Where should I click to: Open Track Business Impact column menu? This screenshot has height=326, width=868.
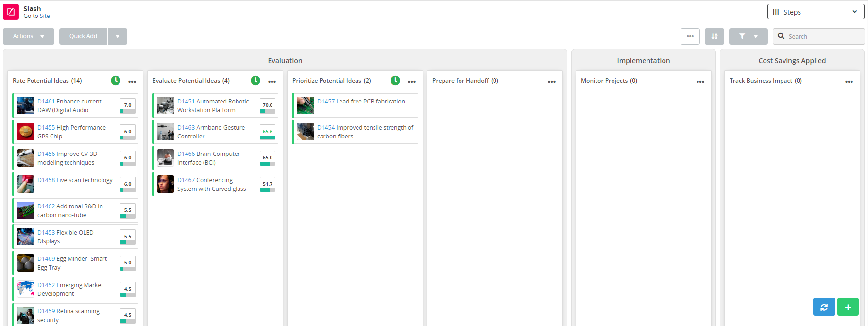click(x=849, y=82)
